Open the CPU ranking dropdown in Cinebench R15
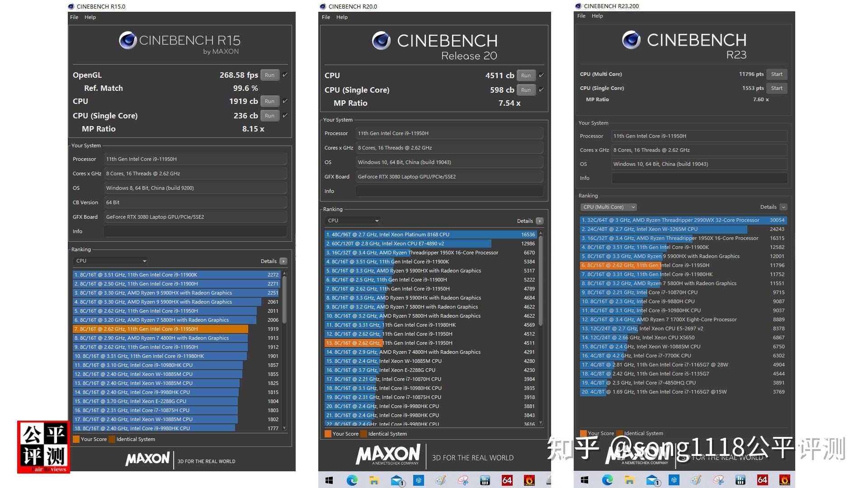868x488 pixels. [111, 261]
